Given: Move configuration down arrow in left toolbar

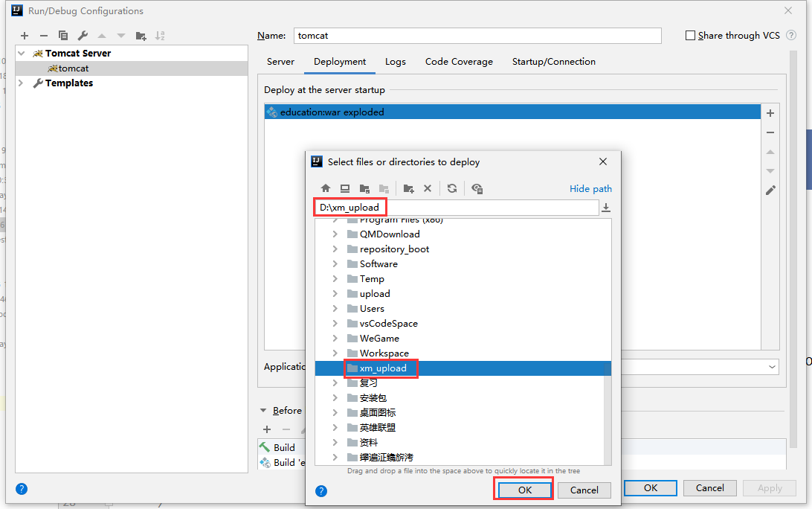Looking at the screenshot, I should (x=120, y=36).
